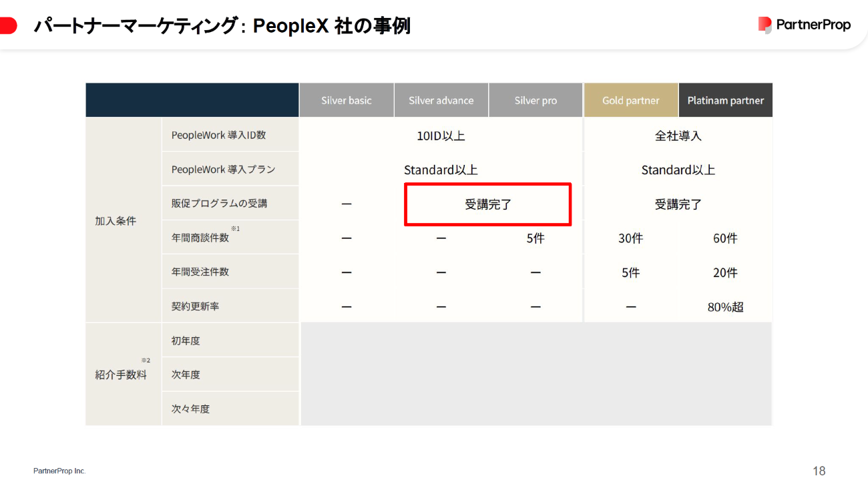Click the 紹介手数料 row group label
This screenshot has width=868, height=488.
pos(121,375)
